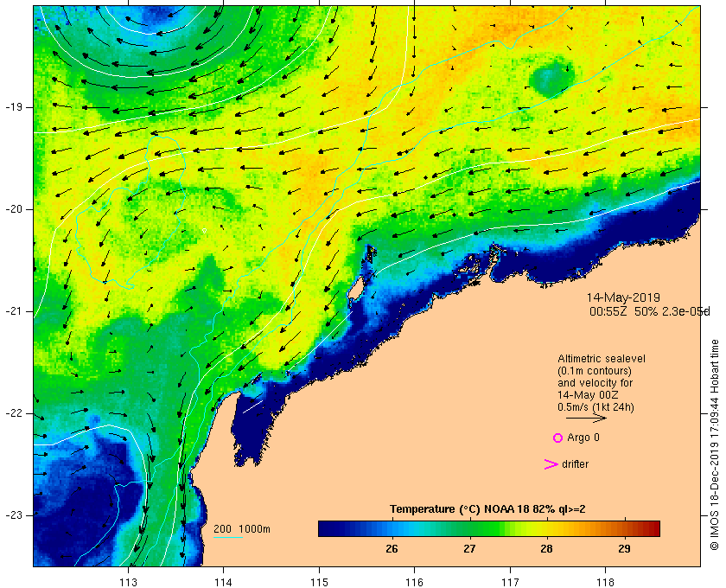Screen dimensions: 726x588
Task: Click latitude axis label -21
Action: pyautogui.click(x=14, y=311)
